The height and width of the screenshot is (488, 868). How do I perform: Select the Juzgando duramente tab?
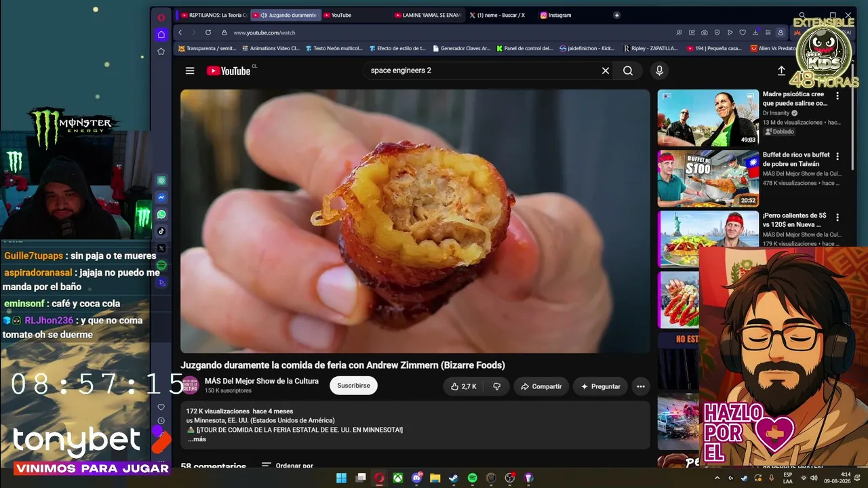(x=285, y=15)
